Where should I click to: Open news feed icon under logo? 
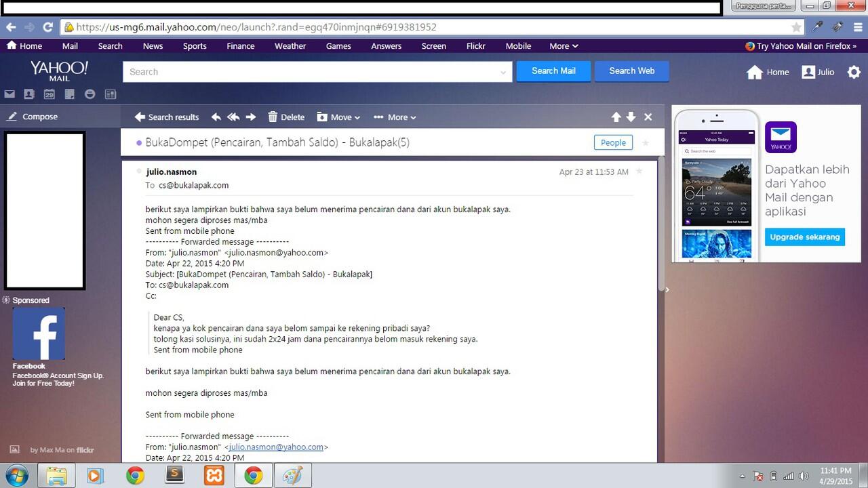click(110, 94)
